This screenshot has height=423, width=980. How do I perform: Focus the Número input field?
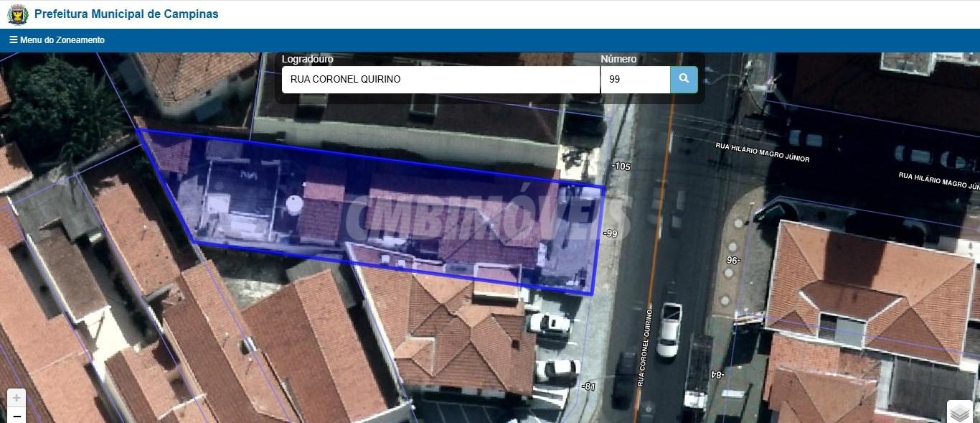[635, 80]
